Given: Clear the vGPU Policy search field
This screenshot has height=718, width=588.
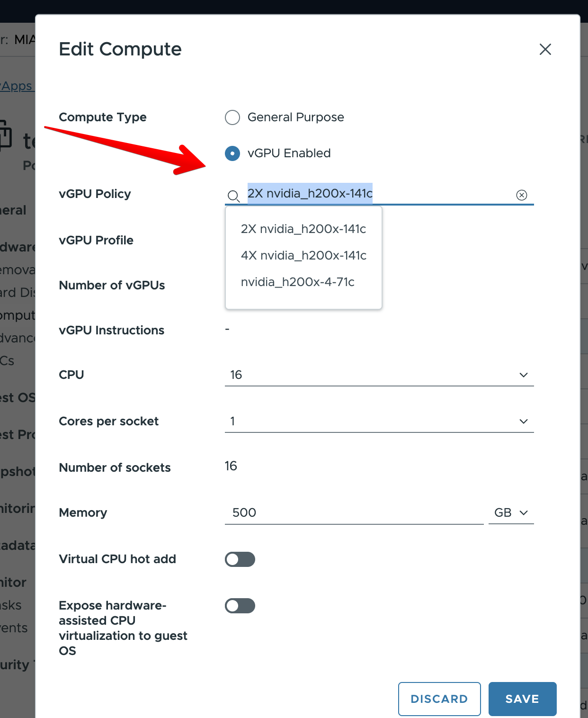Looking at the screenshot, I should coord(521,195).
